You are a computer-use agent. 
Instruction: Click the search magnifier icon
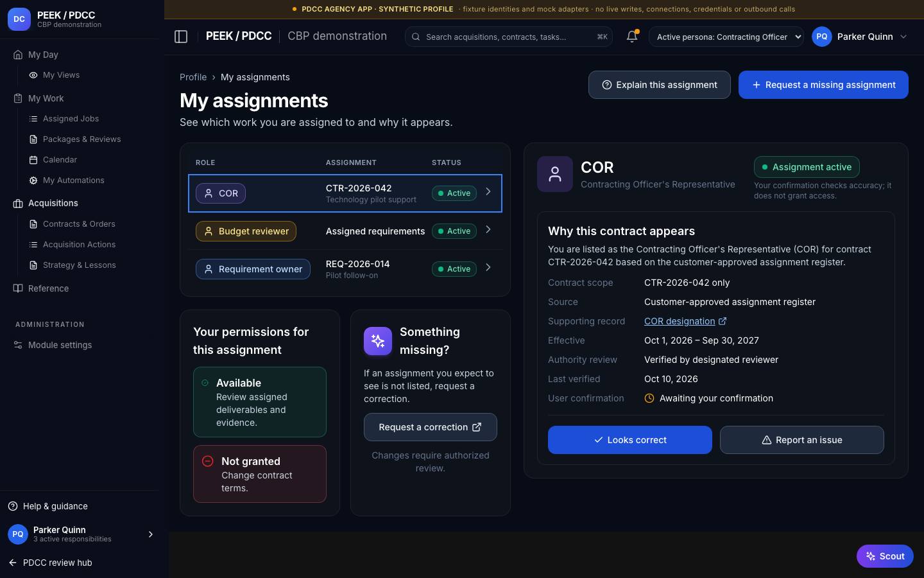tap(416, 37)
